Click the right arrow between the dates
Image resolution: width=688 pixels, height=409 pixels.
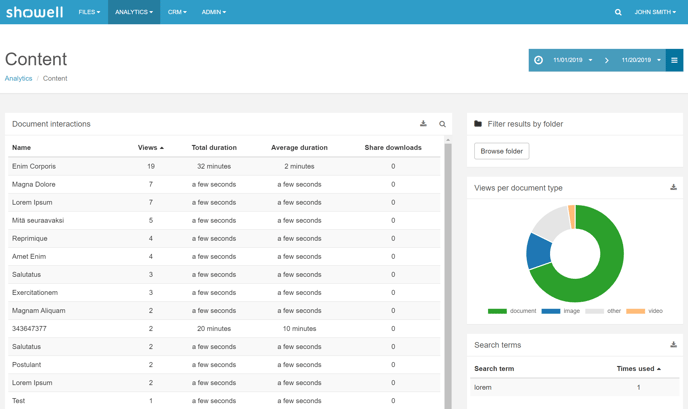(x=606, y=60)
